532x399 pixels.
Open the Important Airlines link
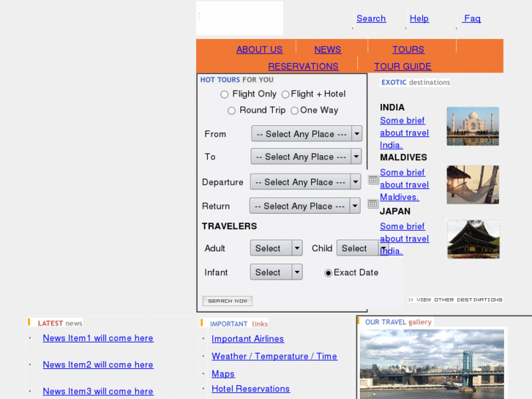pos(247,339)
